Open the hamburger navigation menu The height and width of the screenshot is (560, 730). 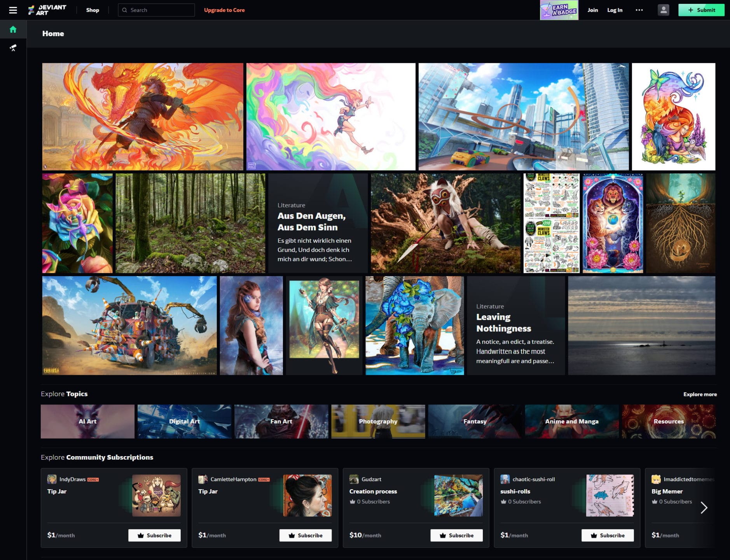[x=13, y=10]
